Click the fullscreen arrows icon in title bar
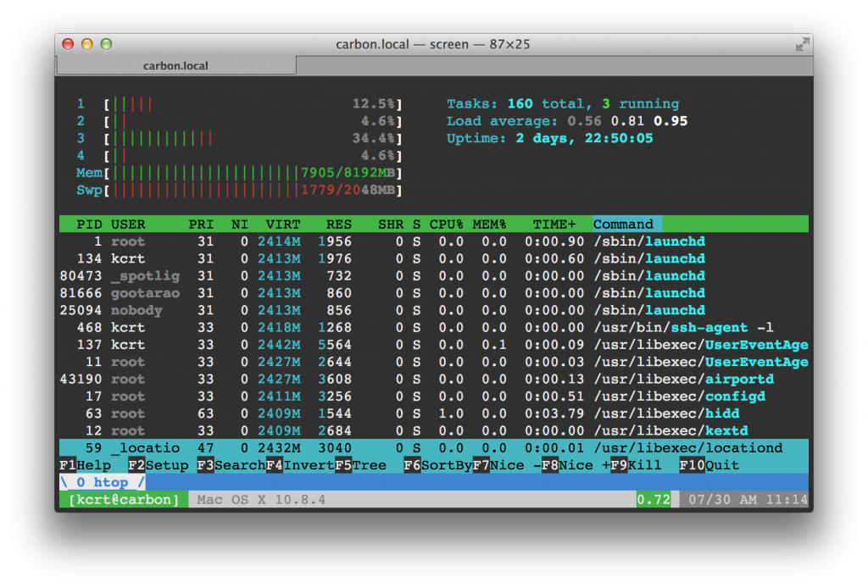Image resolution: width=868 pixels, height=588 pixels. pyautogui.click(x=802, y=44)
